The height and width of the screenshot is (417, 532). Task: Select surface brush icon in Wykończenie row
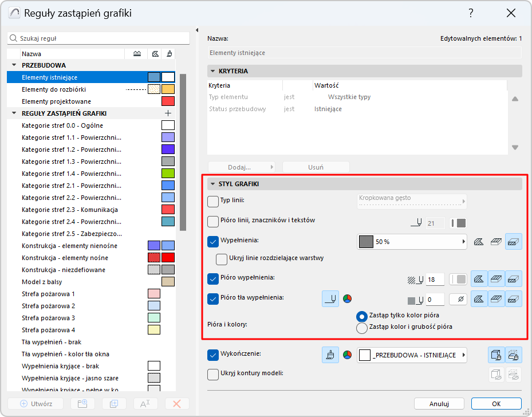pyautogui.click(x=330, y=355)
